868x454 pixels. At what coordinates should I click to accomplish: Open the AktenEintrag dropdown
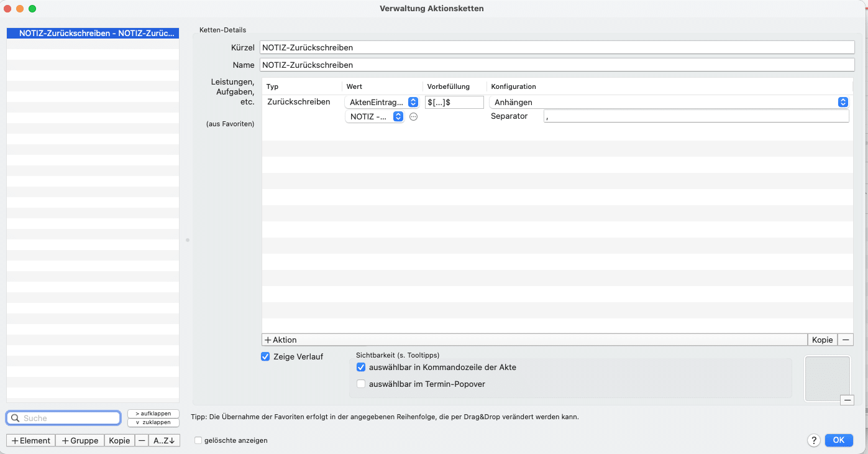tap(381, 102)
